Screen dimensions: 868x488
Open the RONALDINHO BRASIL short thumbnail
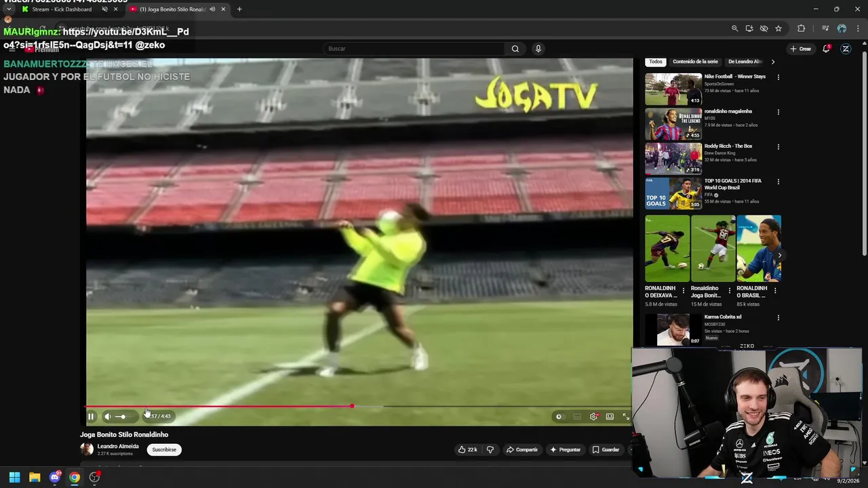pos(759,248)
